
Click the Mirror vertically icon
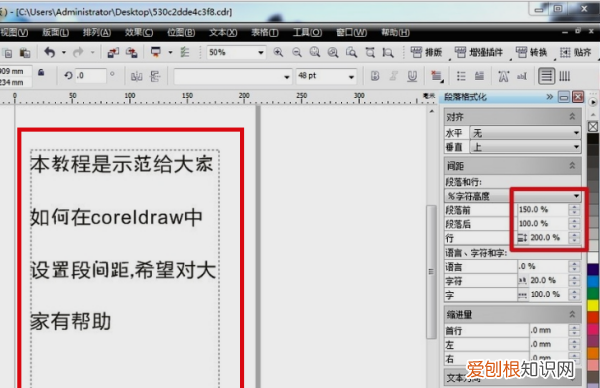coord(155,76)
